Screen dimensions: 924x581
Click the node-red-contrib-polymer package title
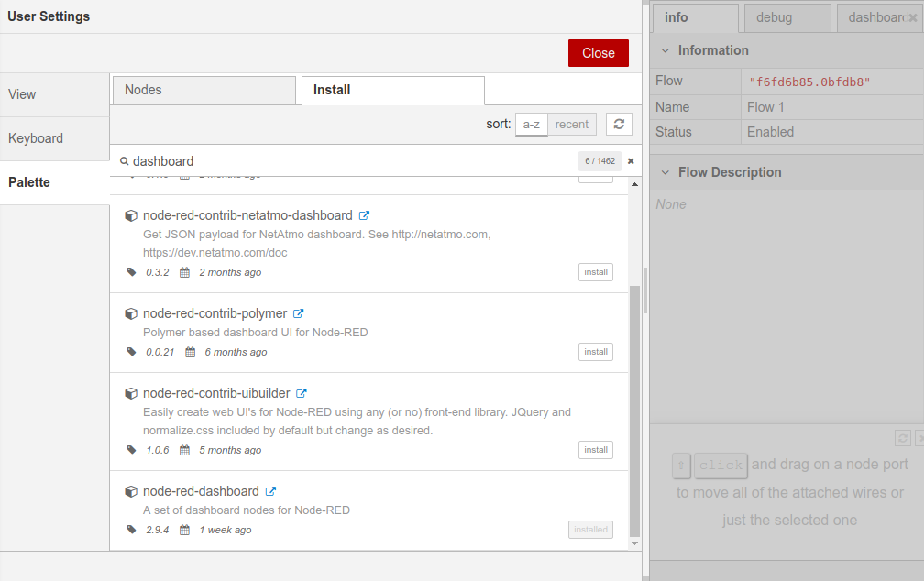pyautogui.click(x=215, y=313)
